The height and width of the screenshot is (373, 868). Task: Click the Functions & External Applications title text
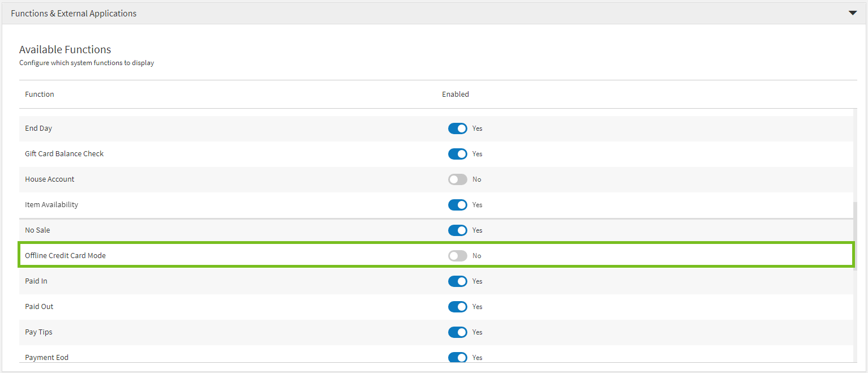click(x=74, y=13)
